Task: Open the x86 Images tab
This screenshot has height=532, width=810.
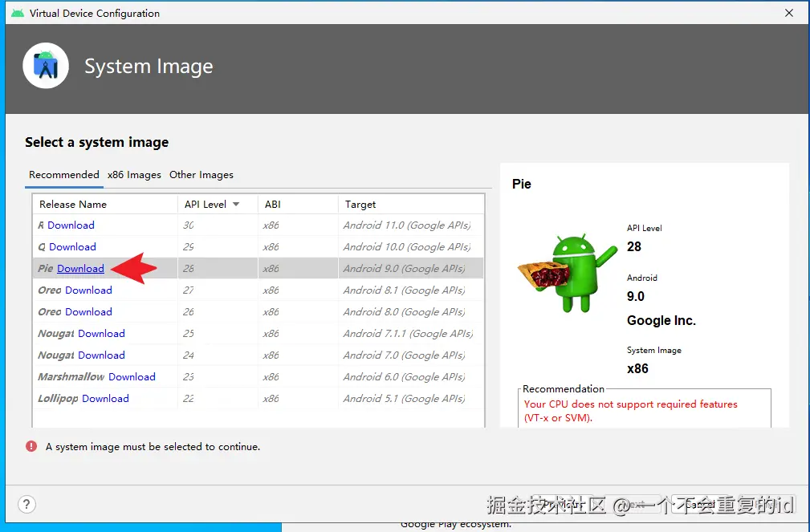Action: click(x=134, y=175)
